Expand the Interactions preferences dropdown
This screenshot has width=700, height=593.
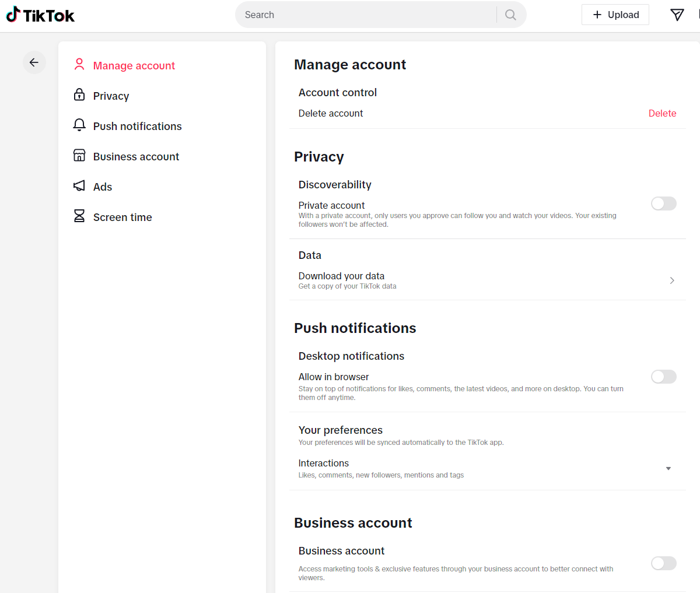pyautogui.click(x=668, y=469)
